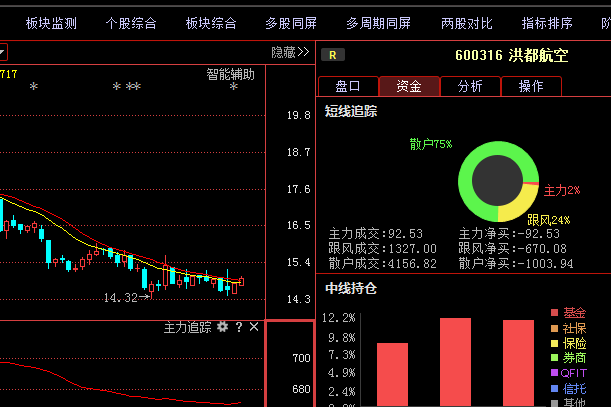Select the 板块综合 menu item
The image size is (611, 407).
211,23
